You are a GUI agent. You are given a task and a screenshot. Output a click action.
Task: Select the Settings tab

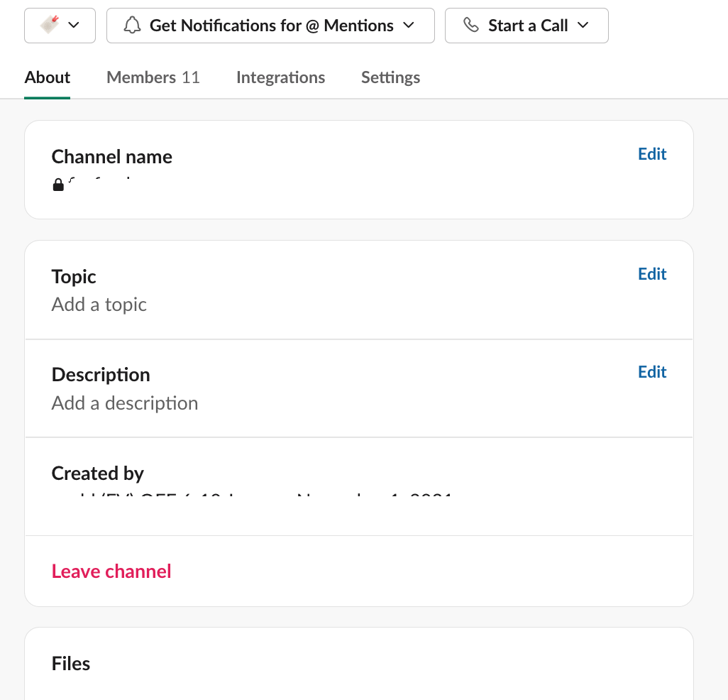coord(390,77)
